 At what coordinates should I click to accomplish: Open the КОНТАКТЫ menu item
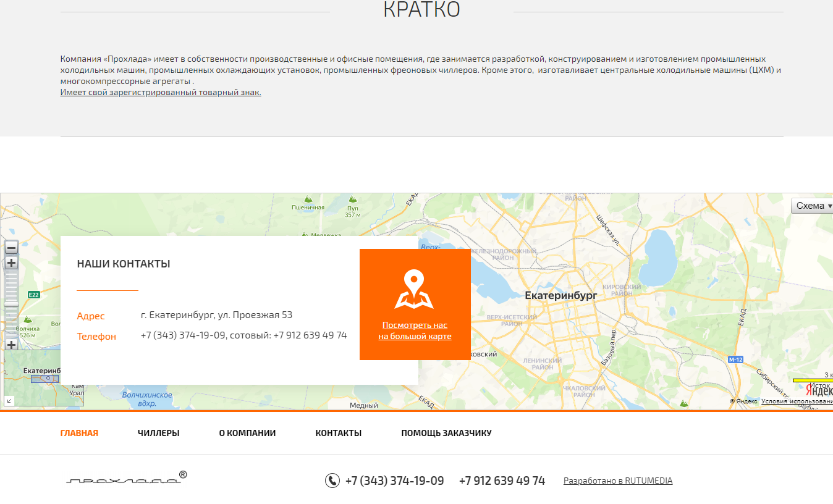[339, 433]
